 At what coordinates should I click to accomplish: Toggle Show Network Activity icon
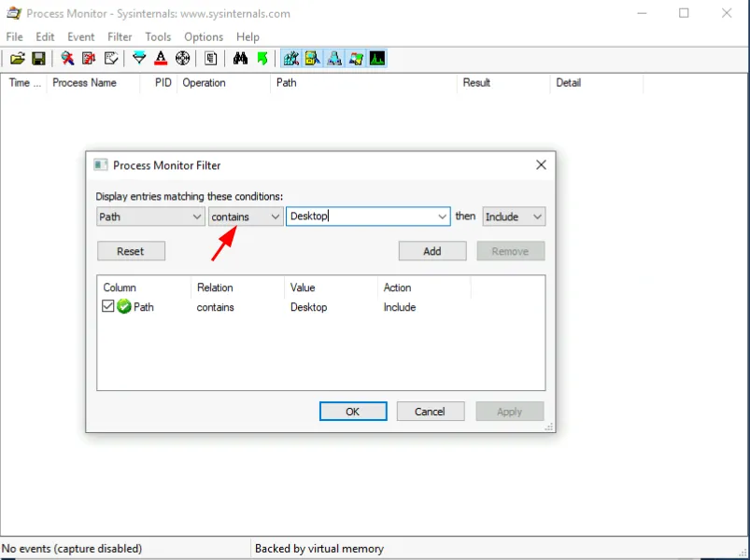pyautogui.click(x=334, y=59)
